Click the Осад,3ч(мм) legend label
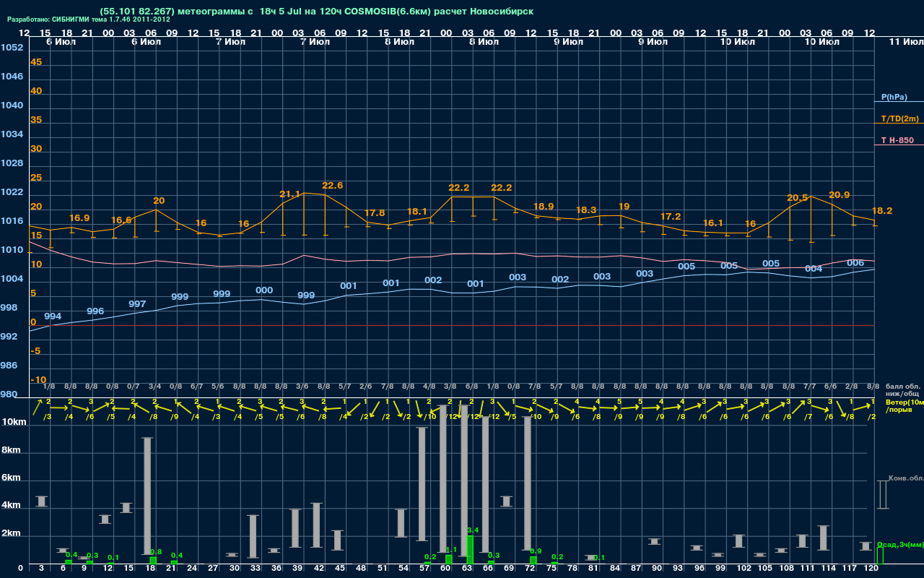924x578 pixels. (900, 544)
